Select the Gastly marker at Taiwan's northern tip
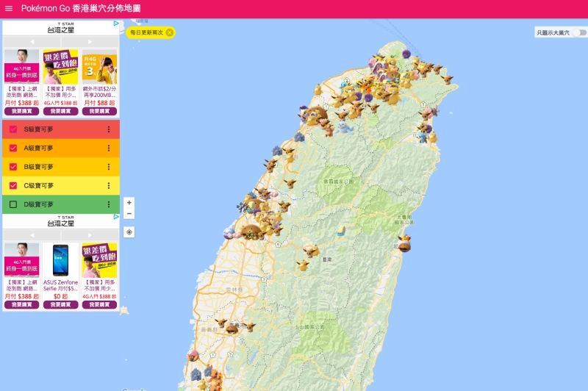 coord(406,54)
